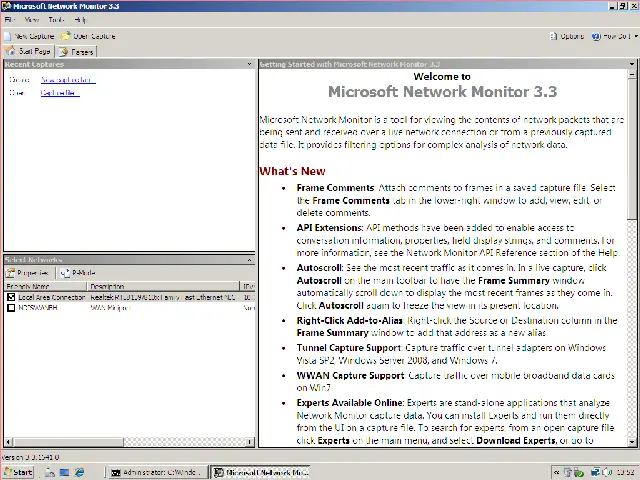
Task: Click the Version text in status bar
Action: (31, 457)
